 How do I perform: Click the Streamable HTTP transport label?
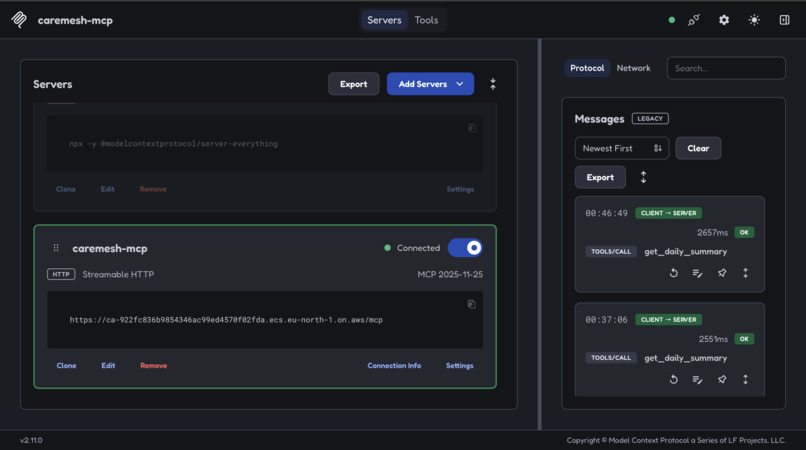point(118,275)
